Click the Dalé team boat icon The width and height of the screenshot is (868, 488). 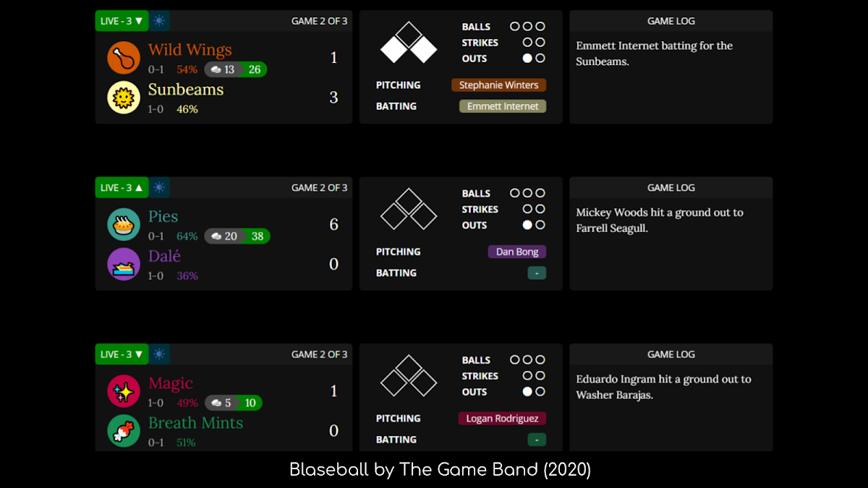coord(124,264)
